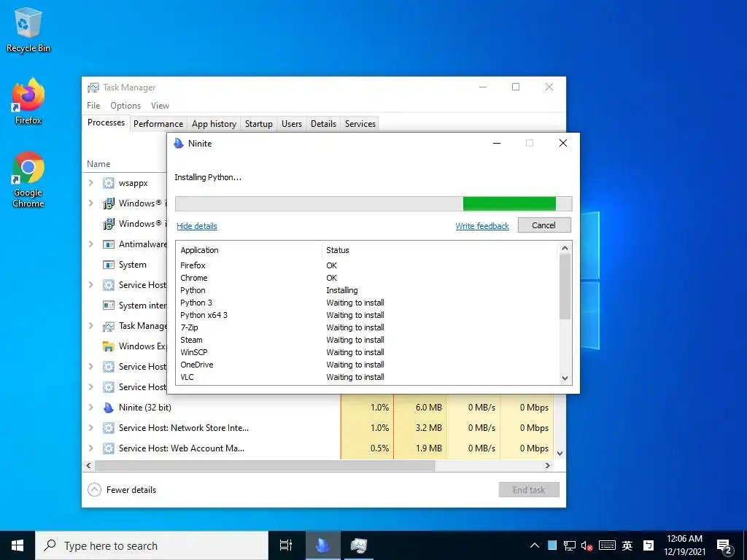747x560 pixels.
Task: Switch the input language indicator
Action: [x=627, y=545]
